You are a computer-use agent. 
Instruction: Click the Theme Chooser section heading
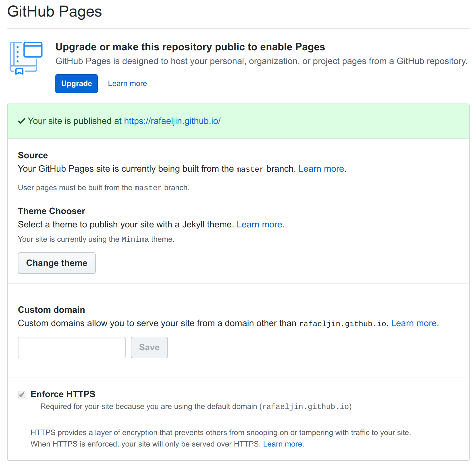tap(52, 211)
